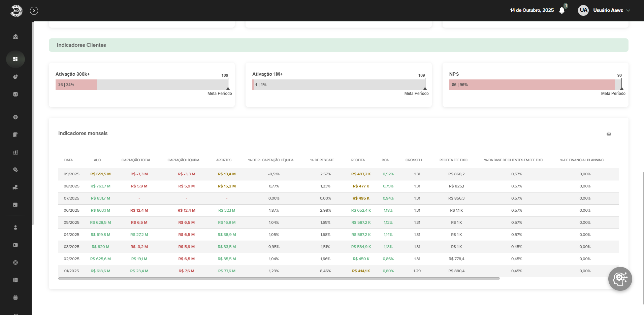Click the 09/2025 table row date
The image size is (644, 315).
click(x=71, y=174)
